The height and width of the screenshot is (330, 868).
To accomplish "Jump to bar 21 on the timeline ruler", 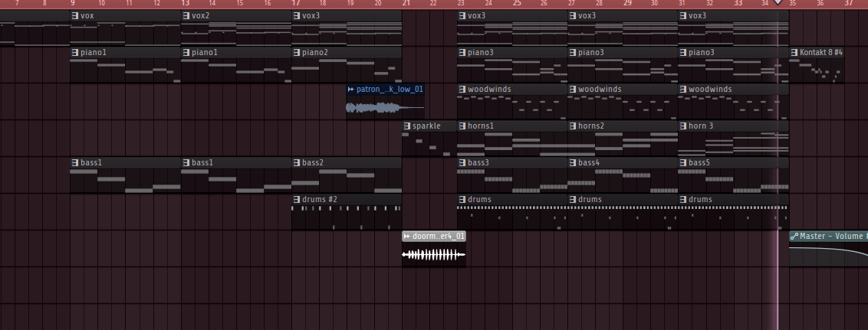I will (406, 3).
